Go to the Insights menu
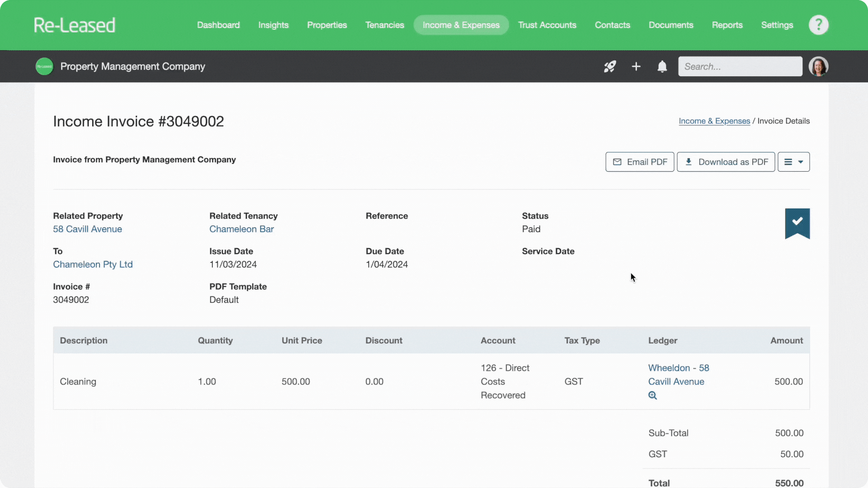The image size is (868, 488). coord(273,25)
